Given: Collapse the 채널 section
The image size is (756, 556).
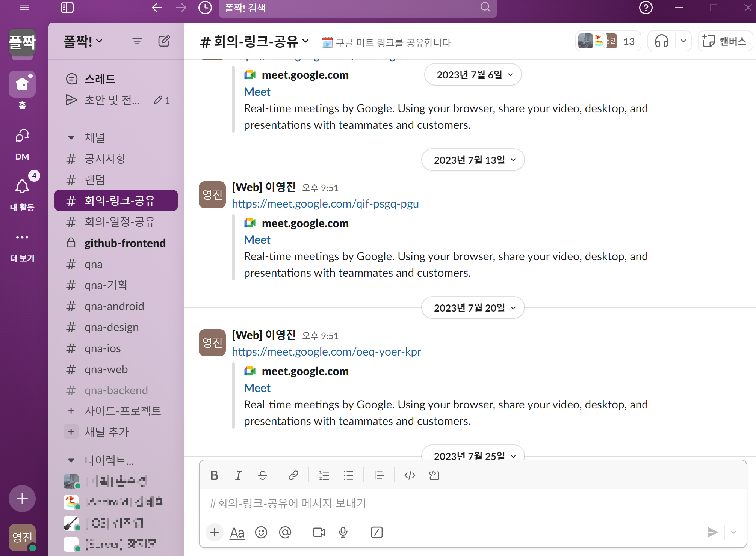Looking at the screenshot, I should click(71, 137).
